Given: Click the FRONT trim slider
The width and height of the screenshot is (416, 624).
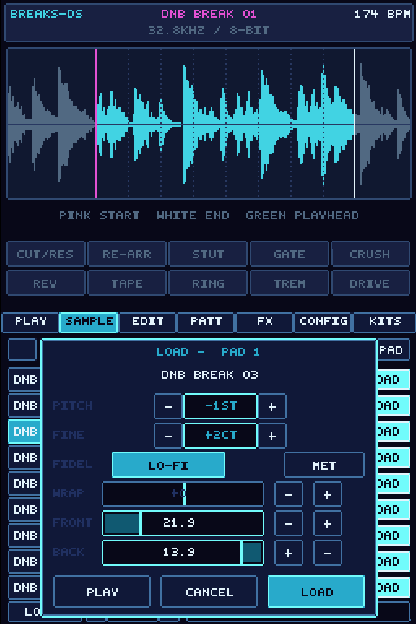Looking at the screenshot, I should (183, 524).
